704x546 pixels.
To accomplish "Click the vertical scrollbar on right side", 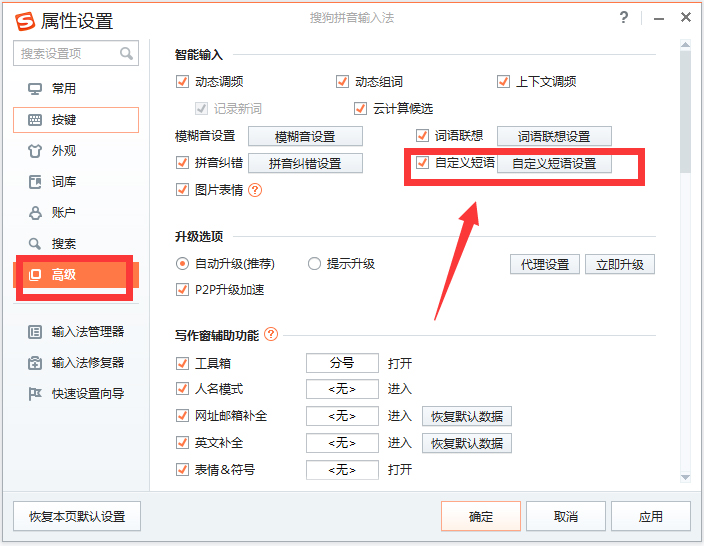I will (x=685, y=110).
